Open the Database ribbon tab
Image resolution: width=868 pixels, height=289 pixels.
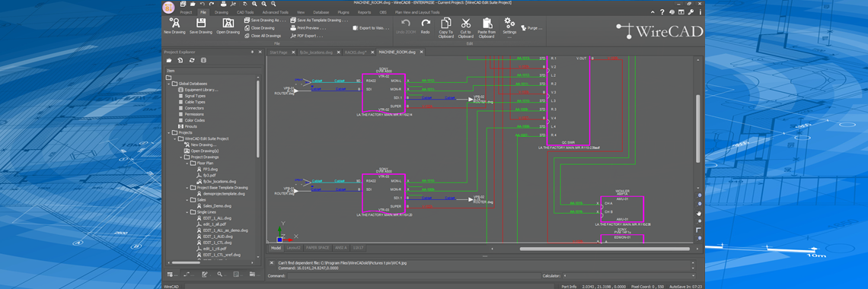point(321,11)
